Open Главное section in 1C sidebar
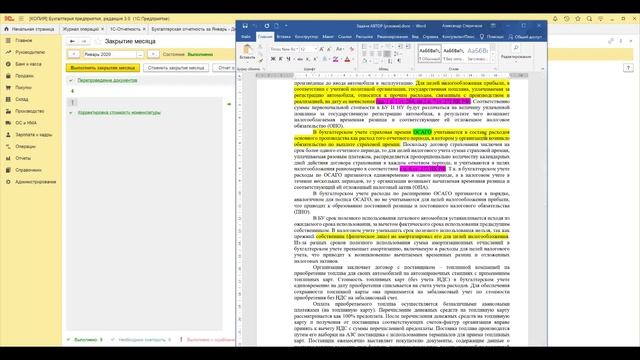640x360 pixels. click(24, 40)
